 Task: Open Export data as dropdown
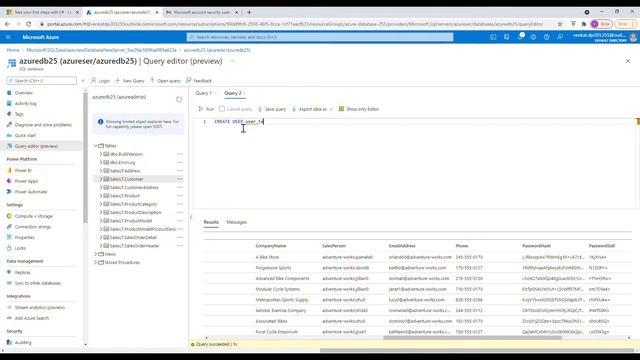(312, 109)
